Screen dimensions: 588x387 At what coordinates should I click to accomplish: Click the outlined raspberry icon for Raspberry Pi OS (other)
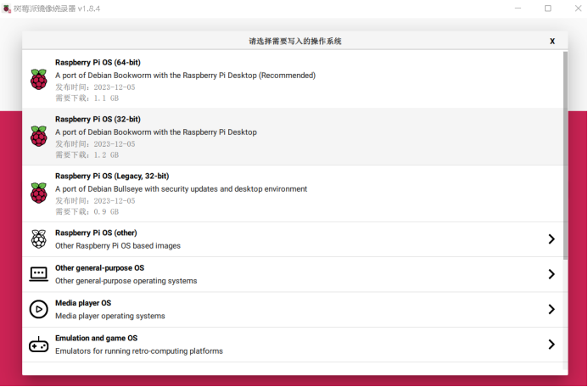click(x=39, y=238)
